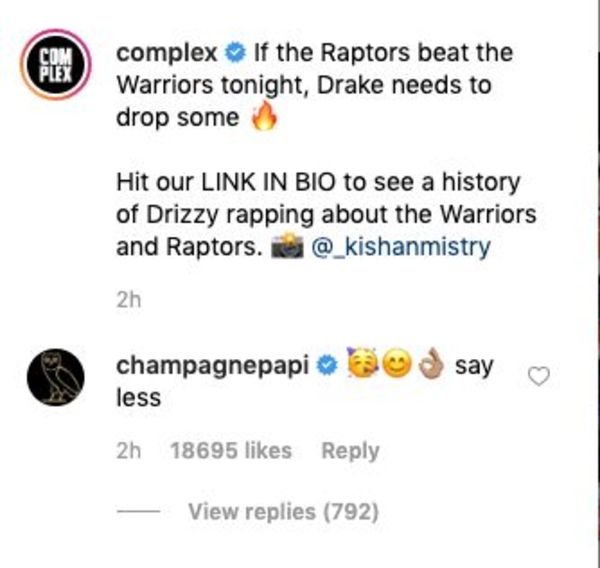Image resolution: width=600 pixels, height=568 pixels.
Task: Click the "say less" comment text
Action: (305, 382)
